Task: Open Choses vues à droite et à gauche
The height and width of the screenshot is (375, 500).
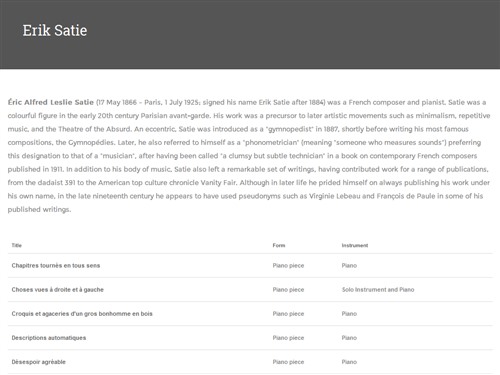Action: (58, 290)
